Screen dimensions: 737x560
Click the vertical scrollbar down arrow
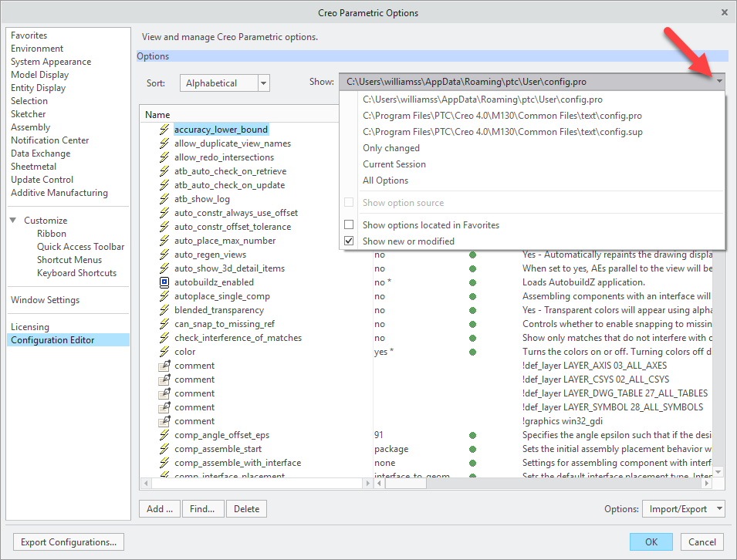pos(718,471)
